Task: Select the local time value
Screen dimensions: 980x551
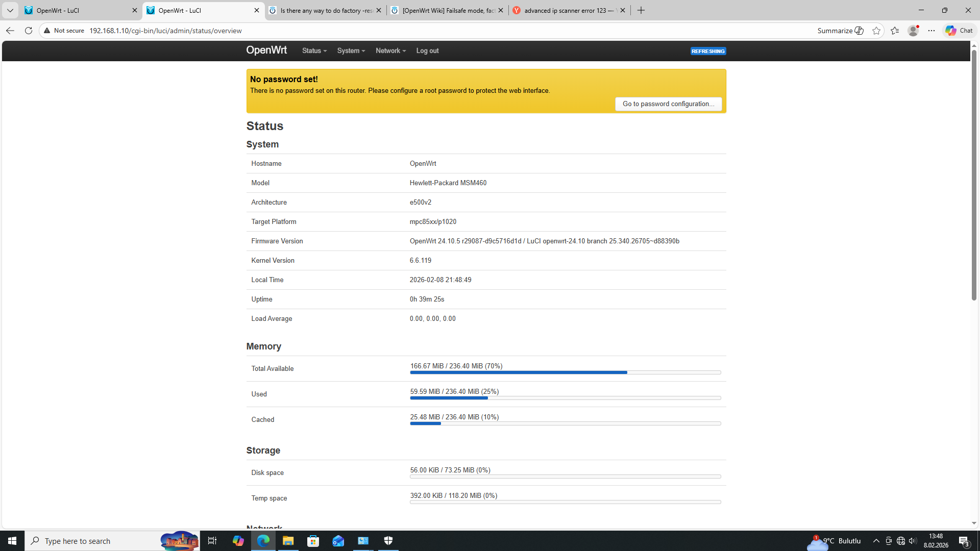Action: (440, 280)
